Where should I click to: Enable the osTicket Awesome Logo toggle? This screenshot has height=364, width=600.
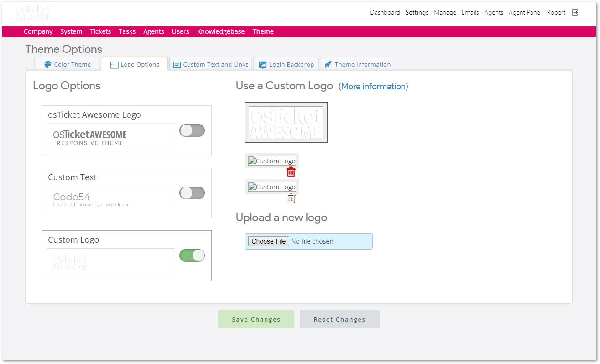click(x=192, y=130)
